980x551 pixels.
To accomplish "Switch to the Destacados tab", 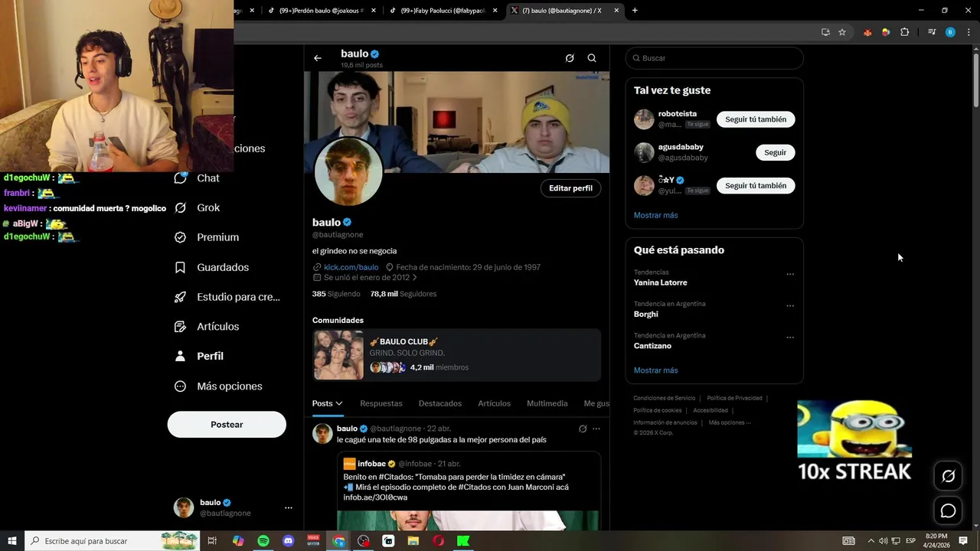I will point(440,403).
